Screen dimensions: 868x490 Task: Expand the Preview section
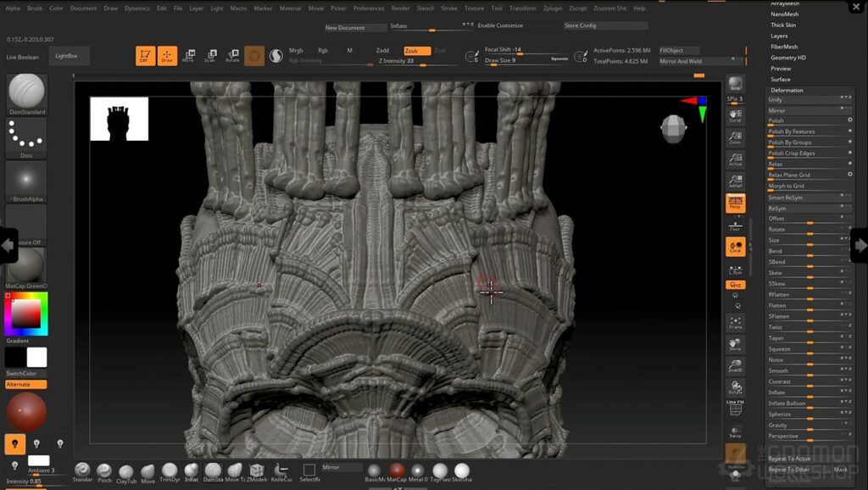pyautogui.click(x=781, y=69)
